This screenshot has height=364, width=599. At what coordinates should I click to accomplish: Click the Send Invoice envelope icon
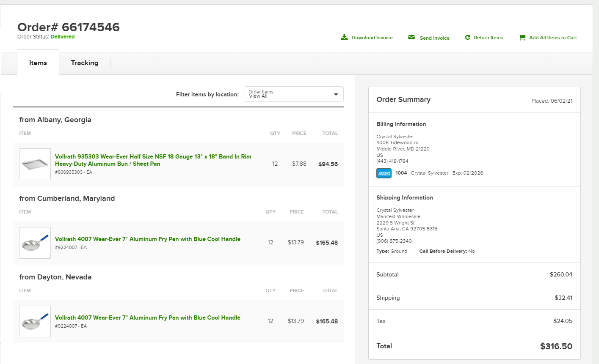pos(411,37)
